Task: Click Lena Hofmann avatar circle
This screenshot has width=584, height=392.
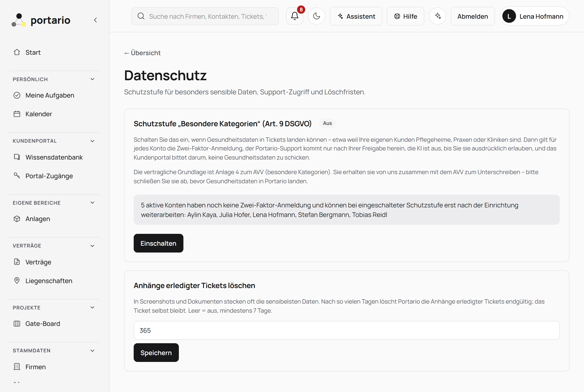Action: click(x=509, y=16)
